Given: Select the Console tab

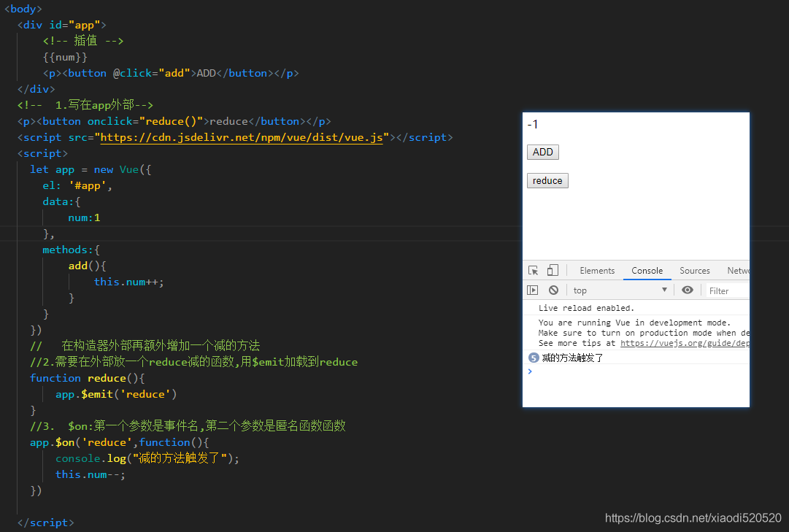Looking at the screenshot, I should pos(647,271).
